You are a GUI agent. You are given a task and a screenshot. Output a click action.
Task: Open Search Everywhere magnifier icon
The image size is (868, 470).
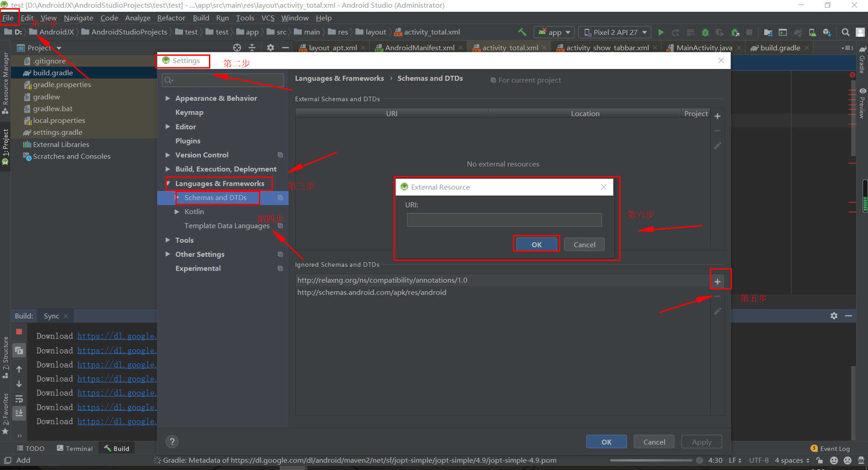(x=845, y=32)
